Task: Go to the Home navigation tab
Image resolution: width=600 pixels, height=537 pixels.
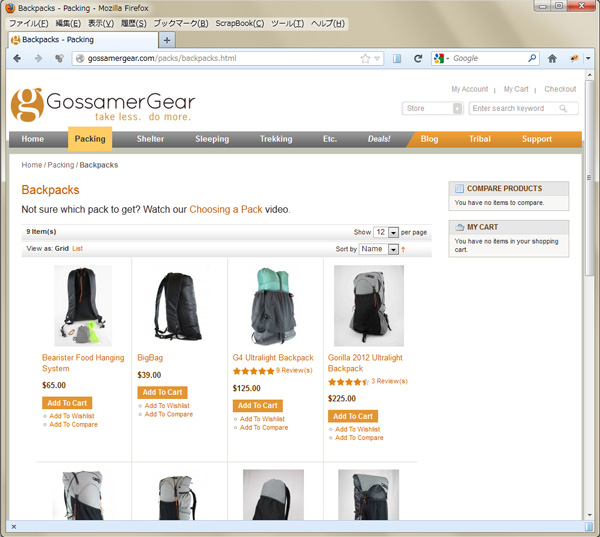Action: (x=33, y=139)
